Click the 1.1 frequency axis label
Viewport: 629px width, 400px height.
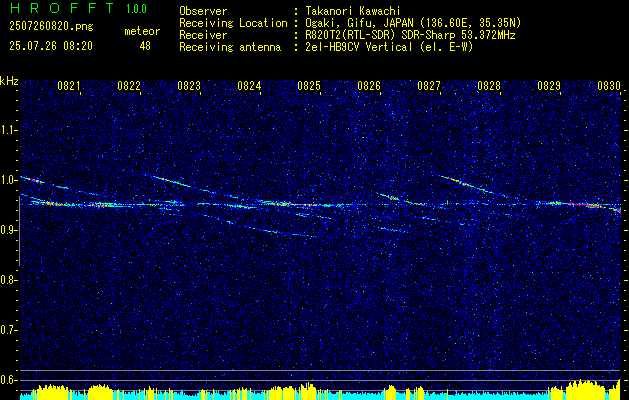coord(7,130)
